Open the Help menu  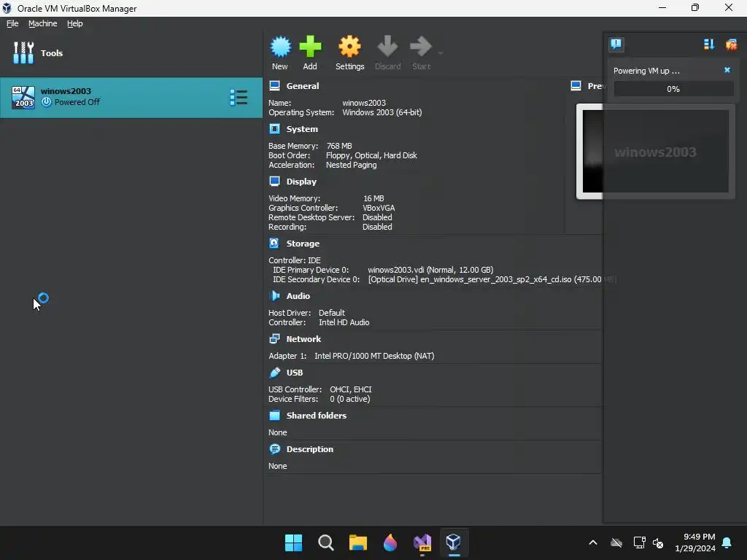[x=75, y=23]
